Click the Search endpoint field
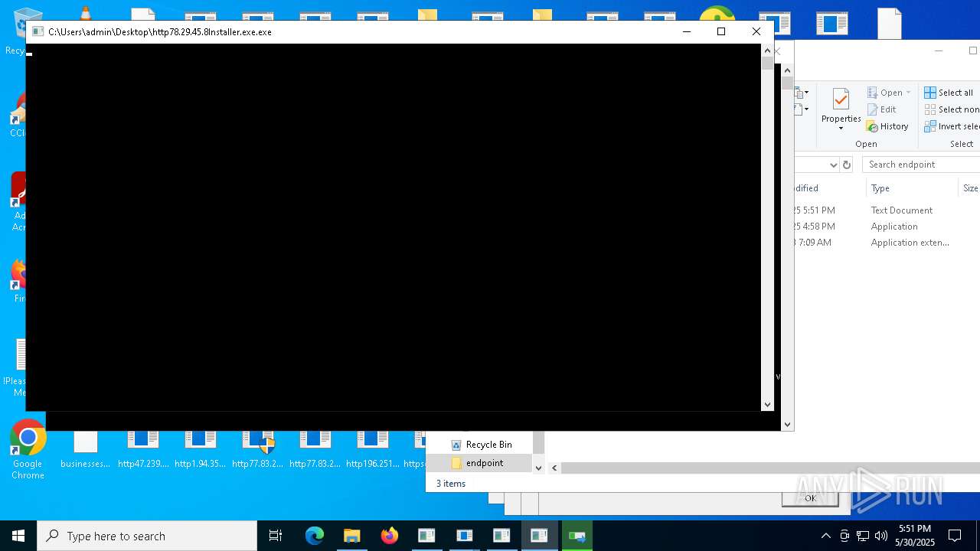 coord(921,165)
